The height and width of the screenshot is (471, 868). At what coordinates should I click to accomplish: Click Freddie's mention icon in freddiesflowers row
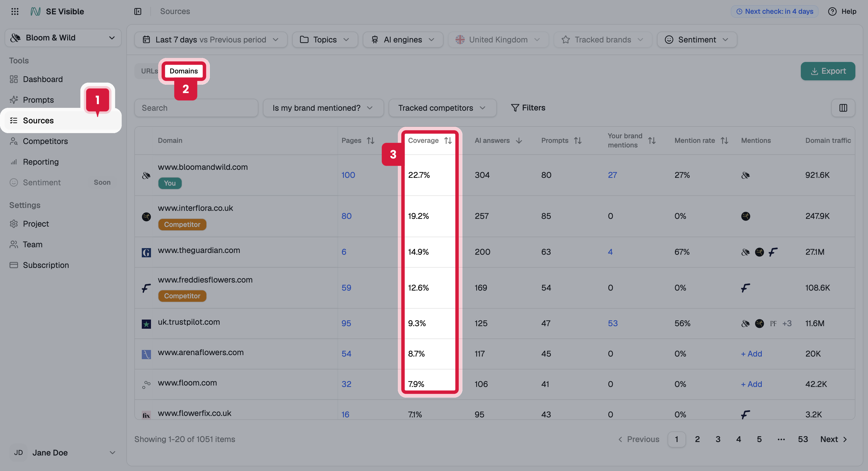click(745, 288)
